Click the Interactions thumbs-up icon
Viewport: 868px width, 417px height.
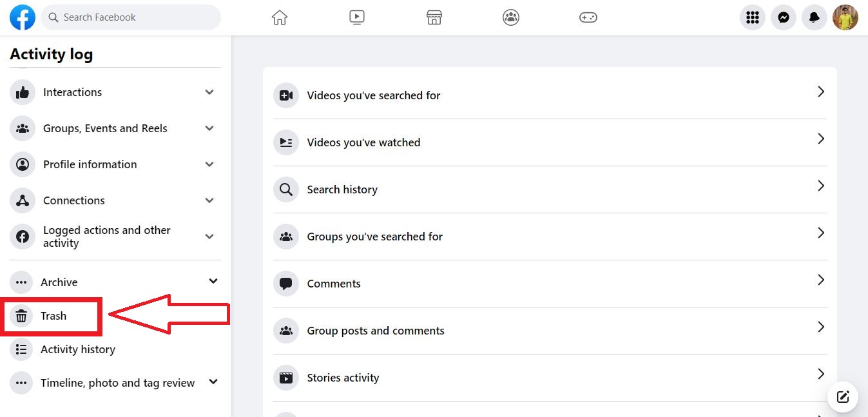[x=23, y=92]
